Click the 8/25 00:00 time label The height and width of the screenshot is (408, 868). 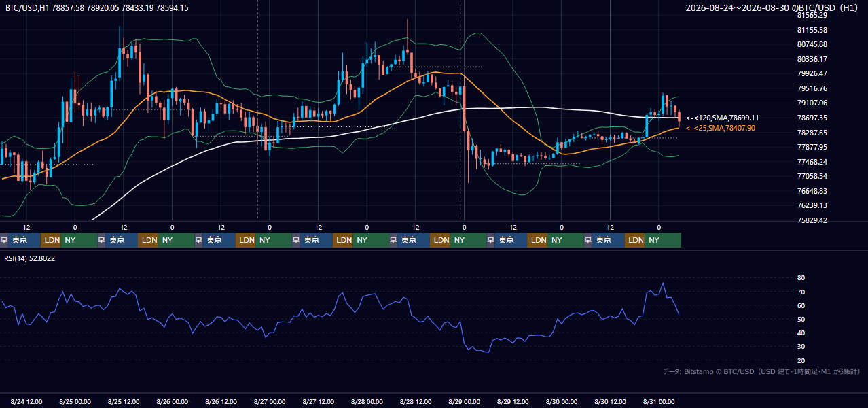coord(76,402)
